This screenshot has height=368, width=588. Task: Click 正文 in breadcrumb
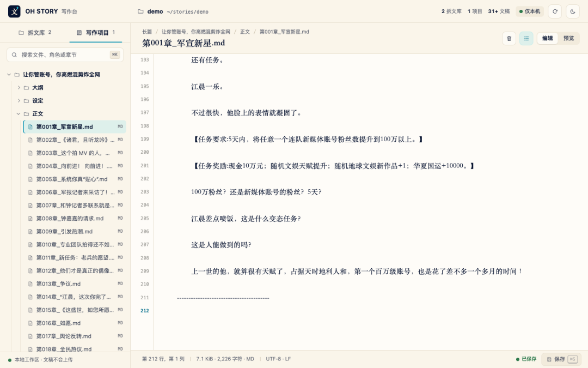pyautogui.click(x=245, y=32)
